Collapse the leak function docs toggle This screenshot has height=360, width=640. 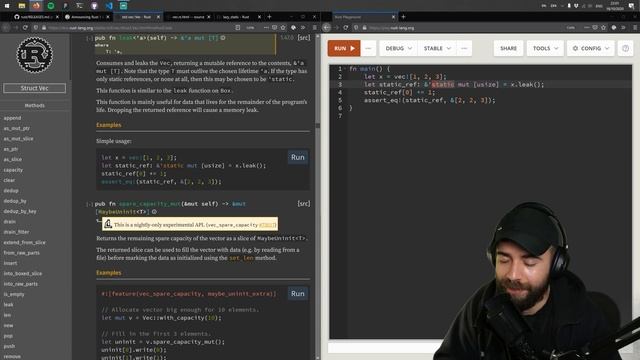pyautogui.click(x=89, y=38)
